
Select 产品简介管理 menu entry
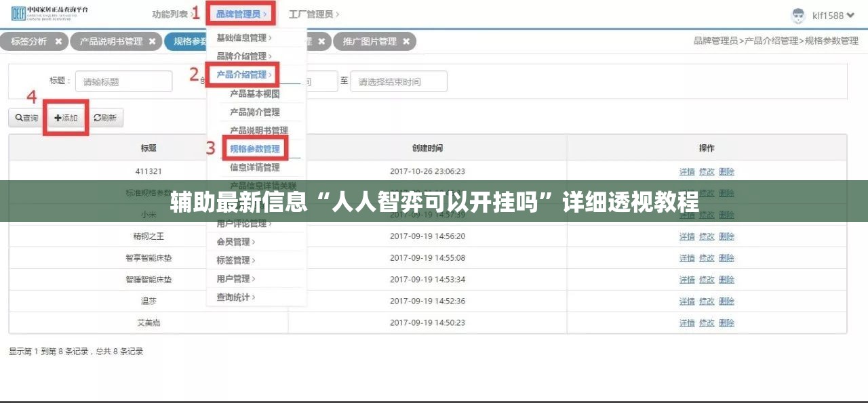pyautogui.click(x=254, y=112)
